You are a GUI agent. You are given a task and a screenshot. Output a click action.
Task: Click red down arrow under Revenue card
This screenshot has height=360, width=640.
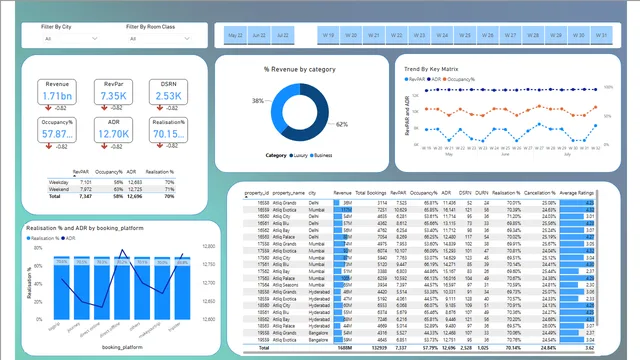coord(48,108)
